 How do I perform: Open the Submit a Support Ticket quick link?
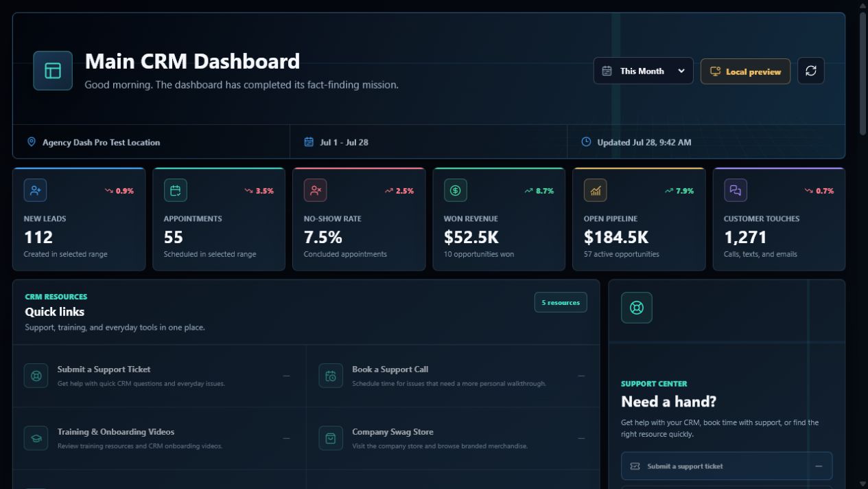point(159,376)
